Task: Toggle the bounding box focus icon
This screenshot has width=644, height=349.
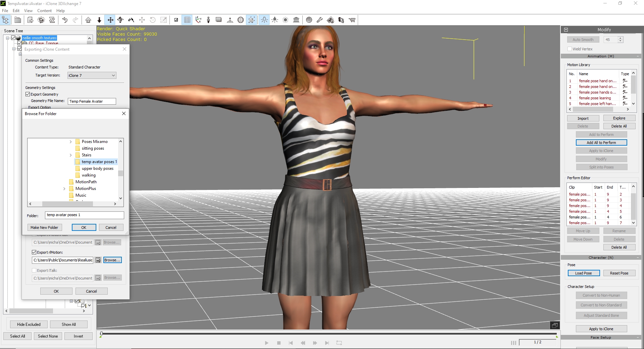Action: click(x=252, y=20)
